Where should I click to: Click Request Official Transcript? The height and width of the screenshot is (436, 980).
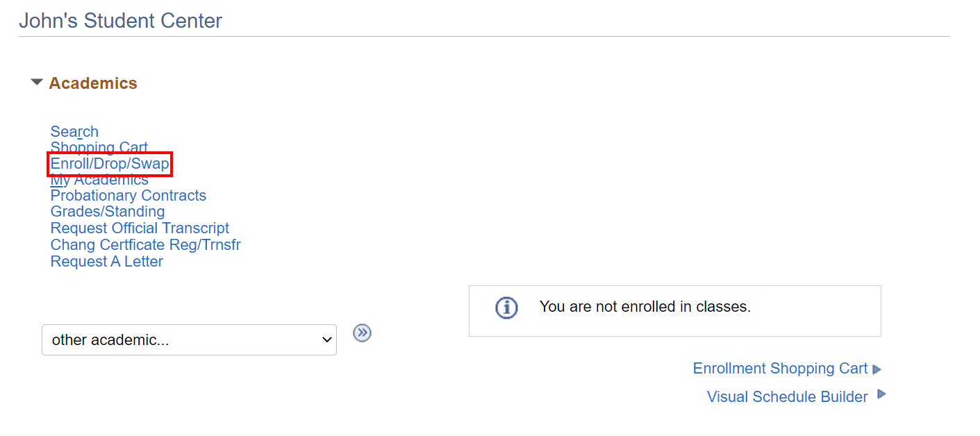tap(140, 228)
